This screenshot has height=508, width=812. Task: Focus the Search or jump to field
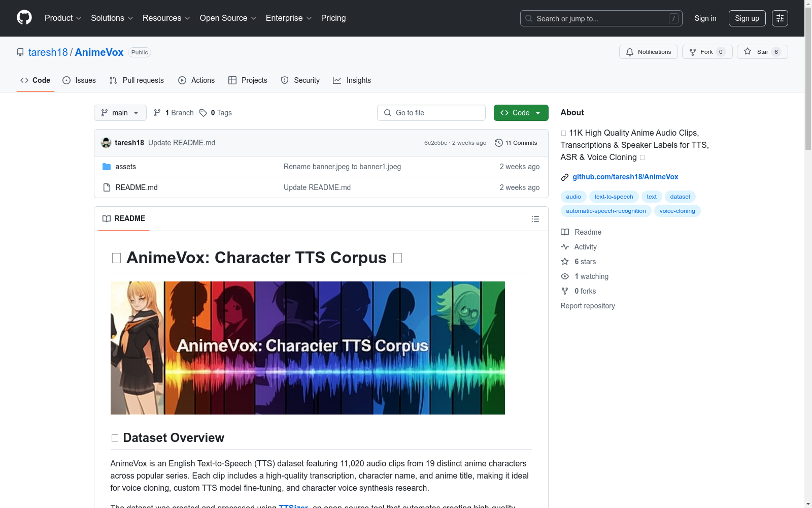click(x=601, y=18)
